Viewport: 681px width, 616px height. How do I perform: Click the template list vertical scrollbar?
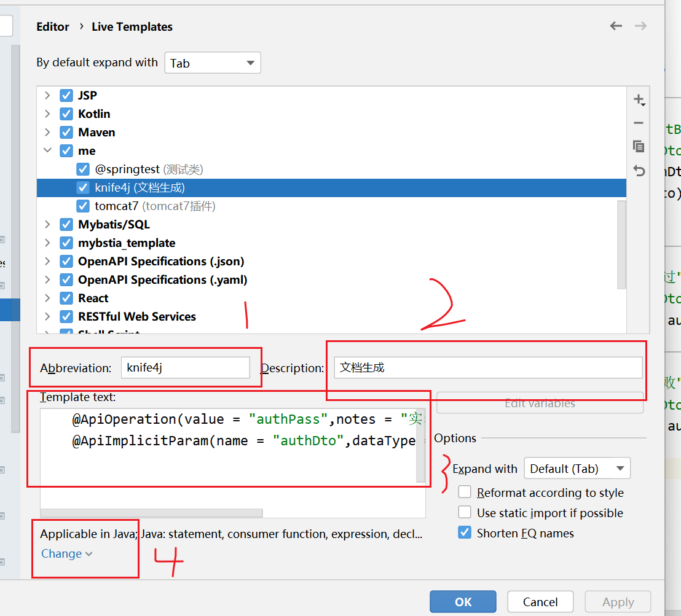(x=621, y=244)
